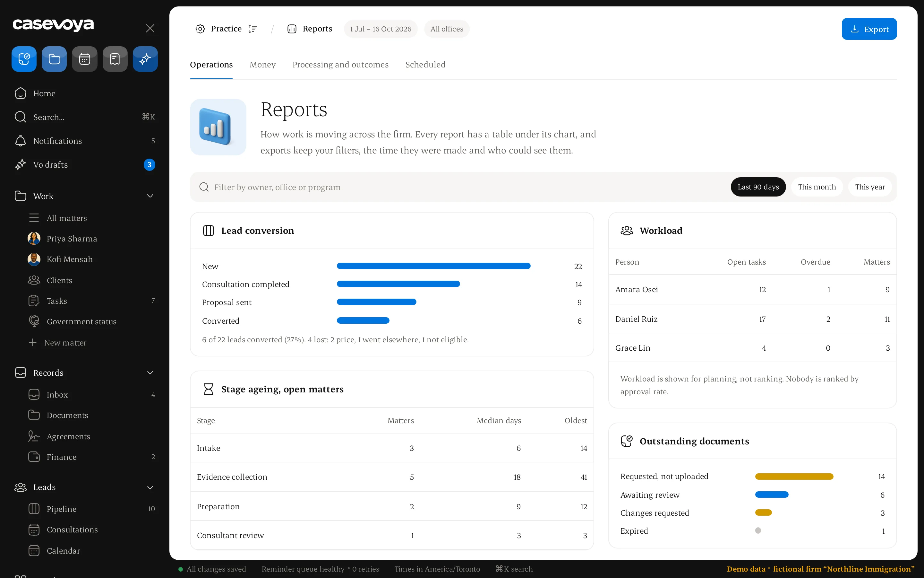Open Notifications in the sidebar
924x578 pixels.
click(x=84, y=141)
